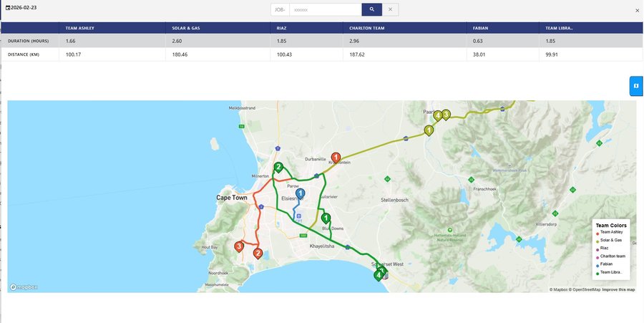This screenshot has width=644, height=323.
Task: Click the 2026-02-23 date text
Action: point(24,7)
